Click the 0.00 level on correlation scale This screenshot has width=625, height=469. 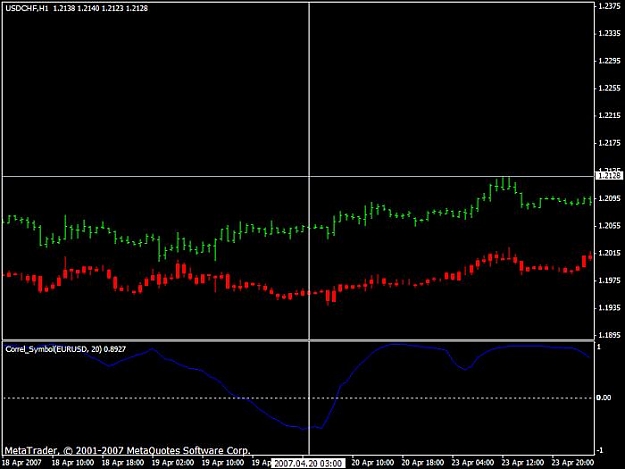click(604, 398)
